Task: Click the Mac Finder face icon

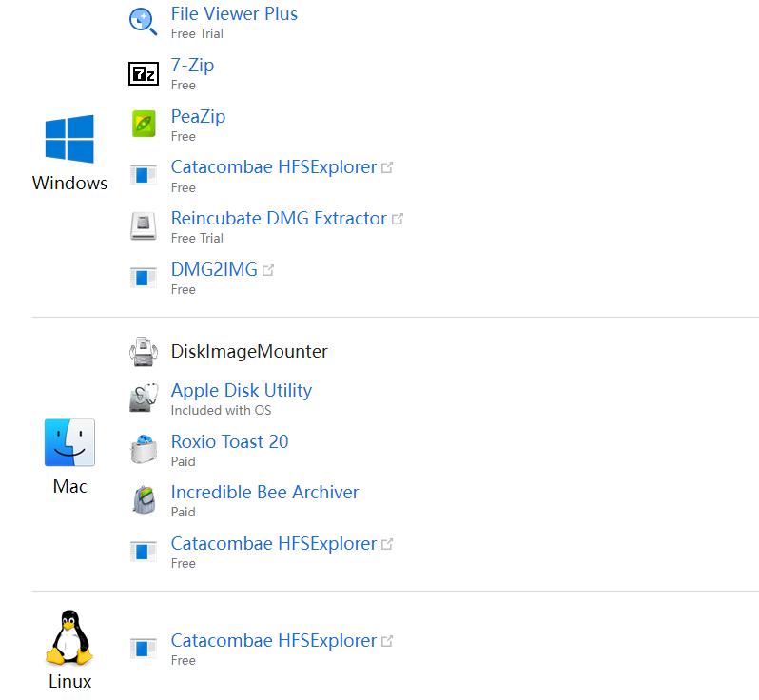Action: 69,442
